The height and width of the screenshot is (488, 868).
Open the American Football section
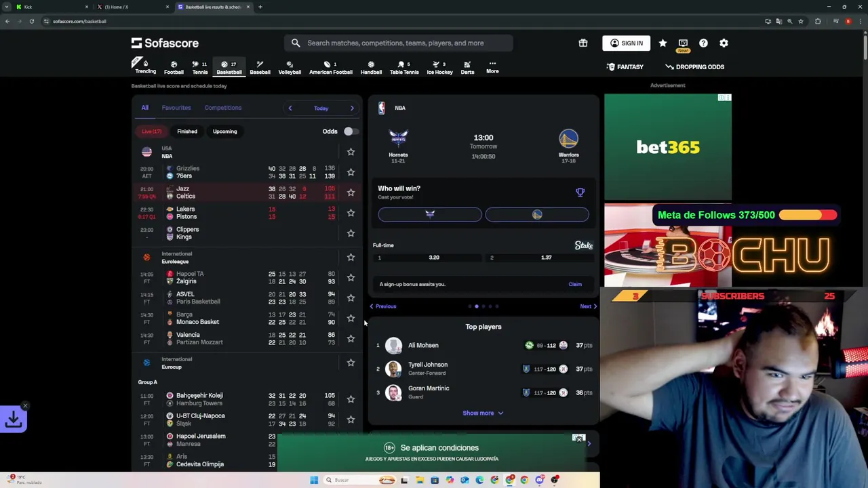point(331,67)
